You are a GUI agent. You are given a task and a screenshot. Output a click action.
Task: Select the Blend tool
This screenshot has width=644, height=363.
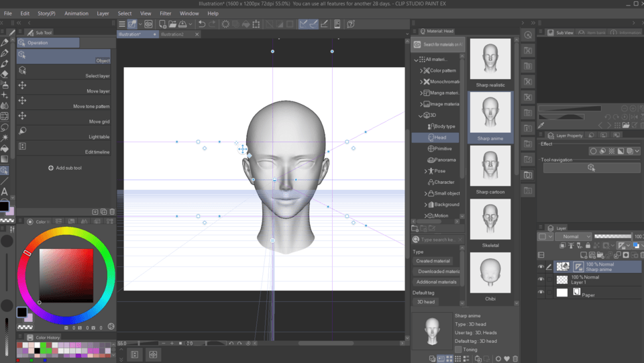tap(5, 106)
